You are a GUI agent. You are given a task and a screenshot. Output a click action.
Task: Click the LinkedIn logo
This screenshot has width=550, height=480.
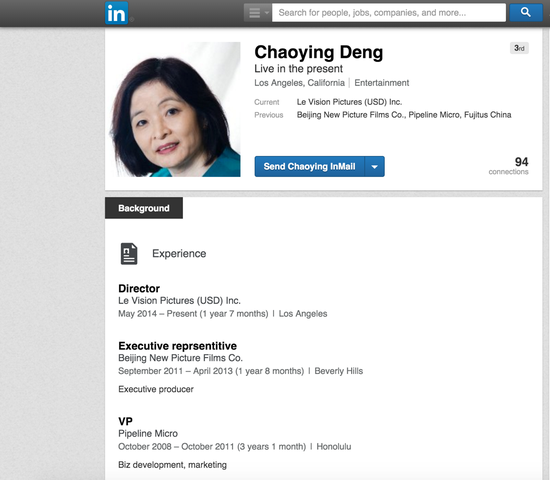point(116,13)
